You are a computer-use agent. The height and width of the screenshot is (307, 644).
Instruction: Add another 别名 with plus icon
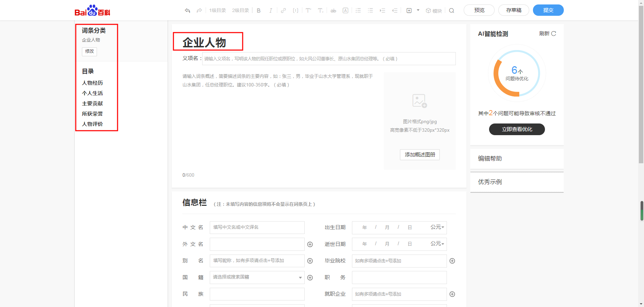tap(310, 261)
